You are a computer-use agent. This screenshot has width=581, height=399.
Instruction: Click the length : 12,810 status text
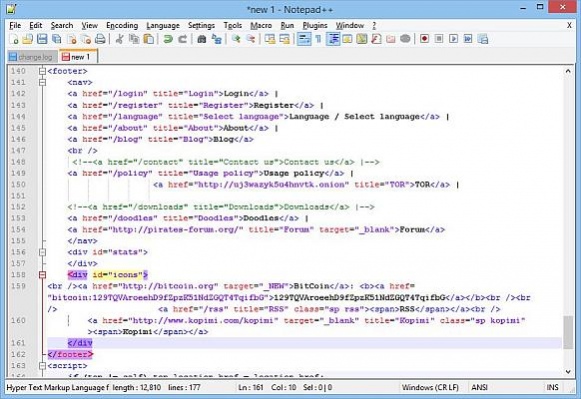pyautogui.click(x=137, y=388)
